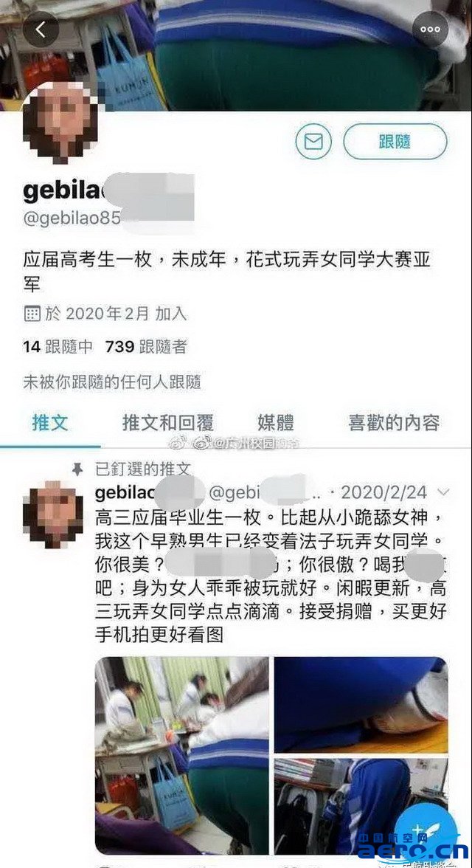Tap the envelope message icon

[x=313, y=142]
